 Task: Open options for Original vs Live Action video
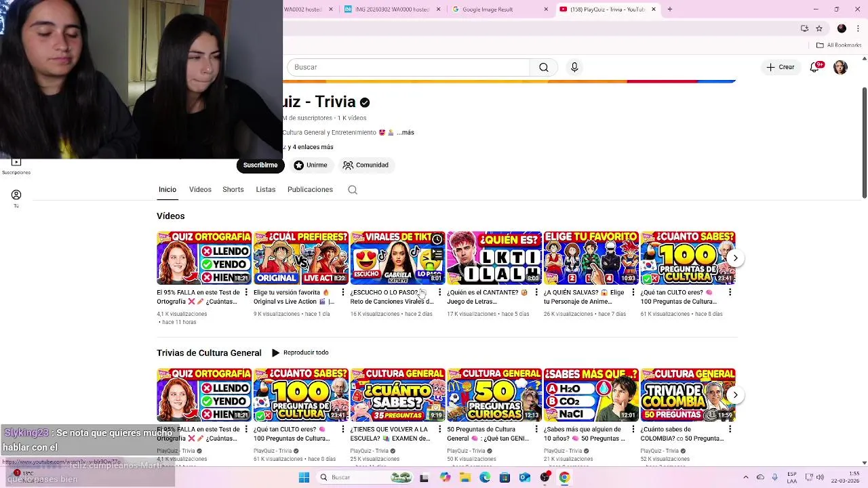[343, 292]
